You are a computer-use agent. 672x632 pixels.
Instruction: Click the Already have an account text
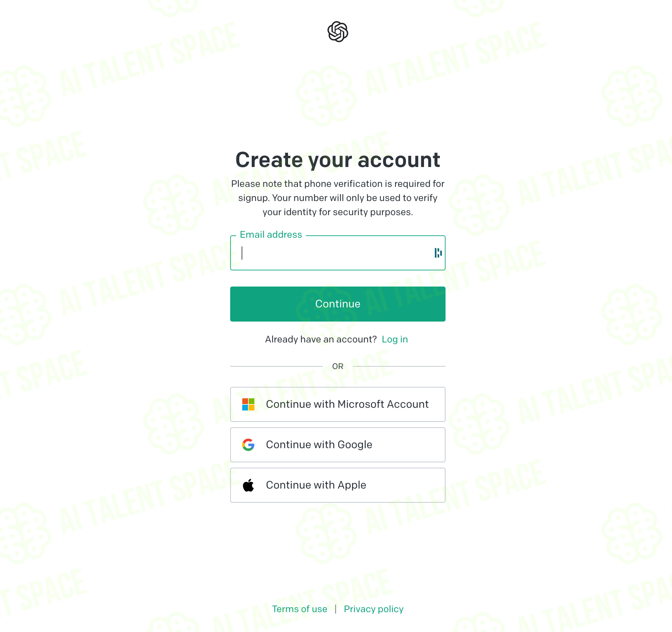321,339
